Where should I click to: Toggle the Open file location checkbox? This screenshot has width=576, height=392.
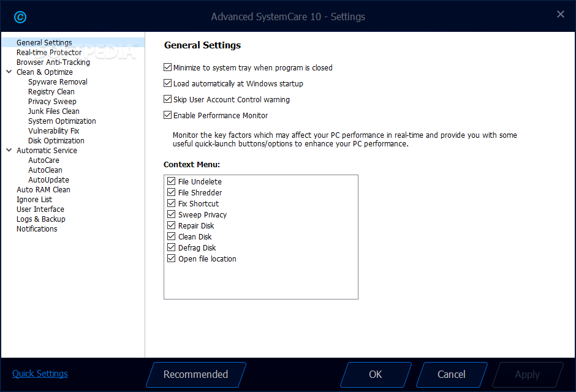pos(171,258)
